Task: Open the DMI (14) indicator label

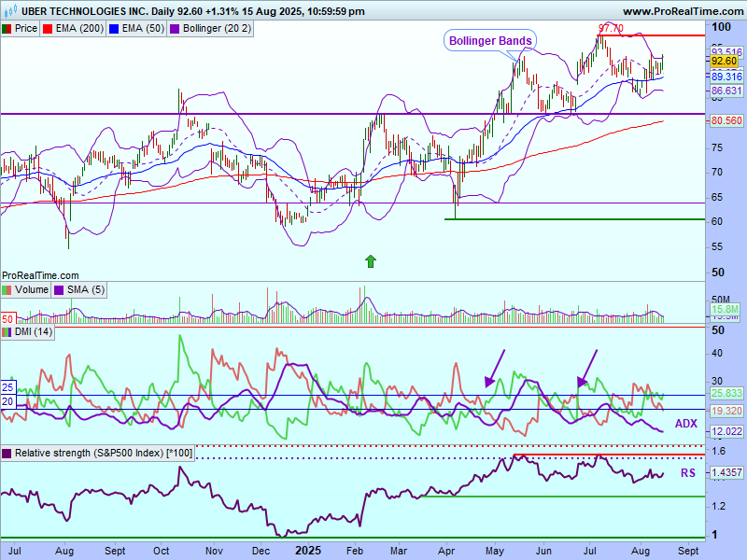Action: pos(34,331)
